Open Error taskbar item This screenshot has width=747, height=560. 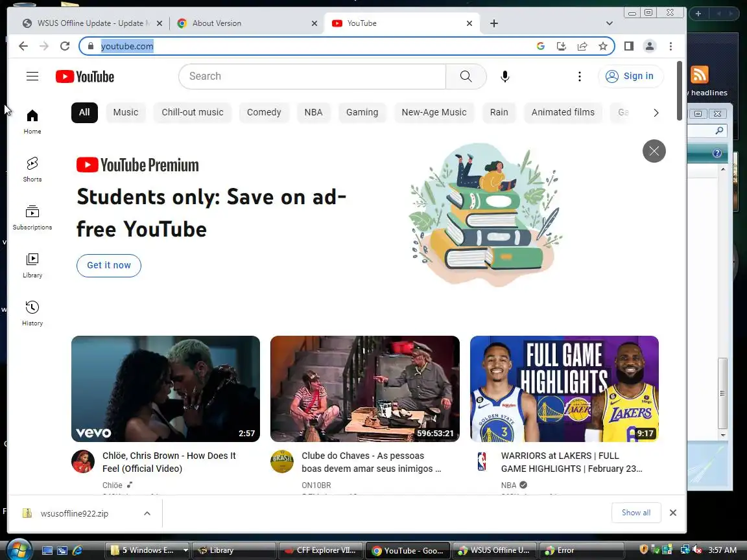click(x=582, y=550)
